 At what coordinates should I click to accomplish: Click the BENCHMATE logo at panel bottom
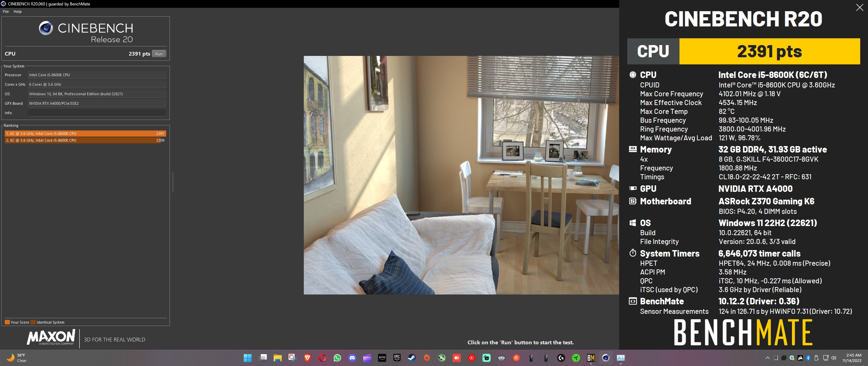(x=743, y=333)
